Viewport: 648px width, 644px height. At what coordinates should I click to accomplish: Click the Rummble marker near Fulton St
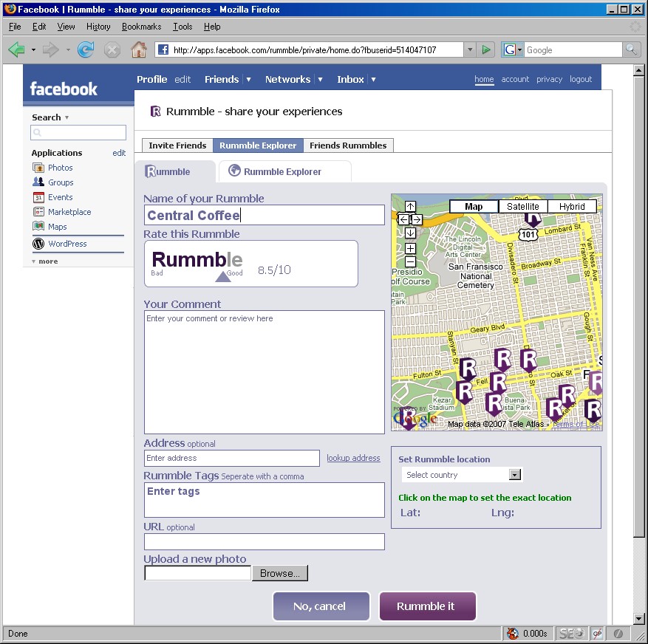(x=468, y=369)
